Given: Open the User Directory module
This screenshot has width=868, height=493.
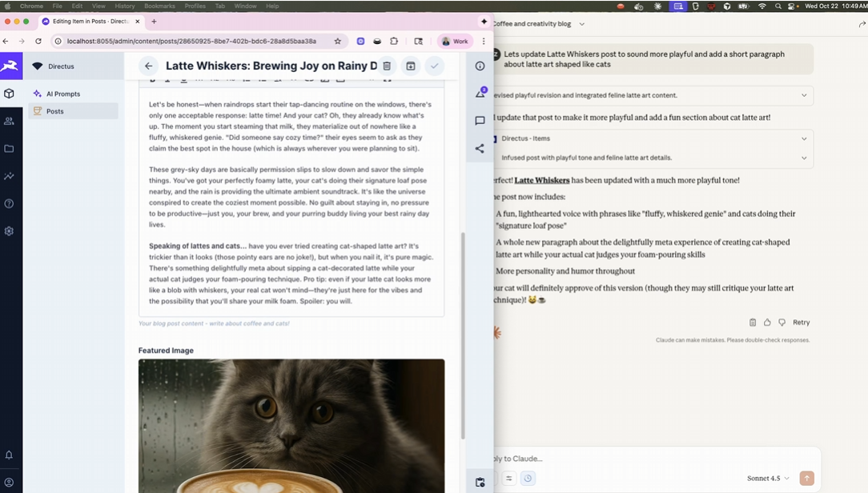Looking at the screenshot, I should (x=9, y=121).
